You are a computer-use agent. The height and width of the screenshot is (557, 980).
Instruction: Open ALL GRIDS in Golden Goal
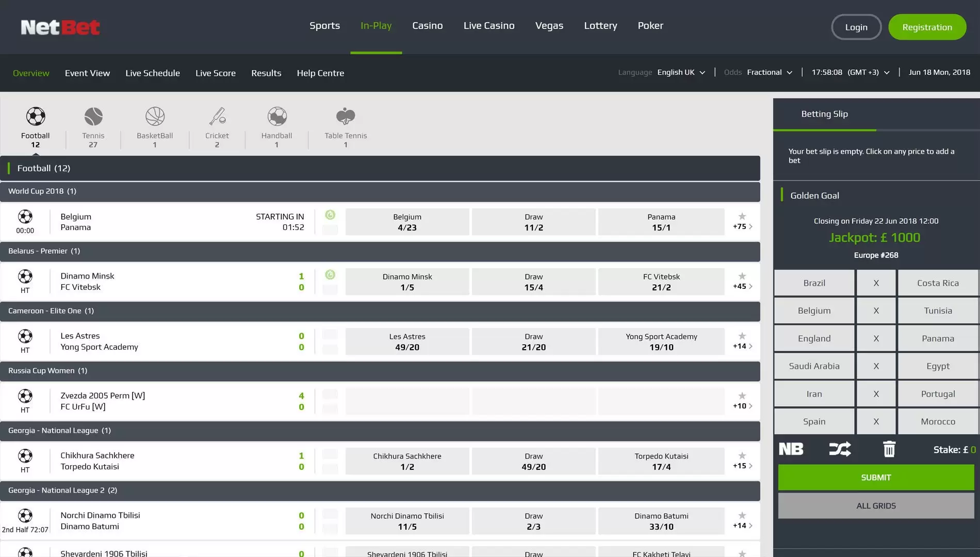876,506
